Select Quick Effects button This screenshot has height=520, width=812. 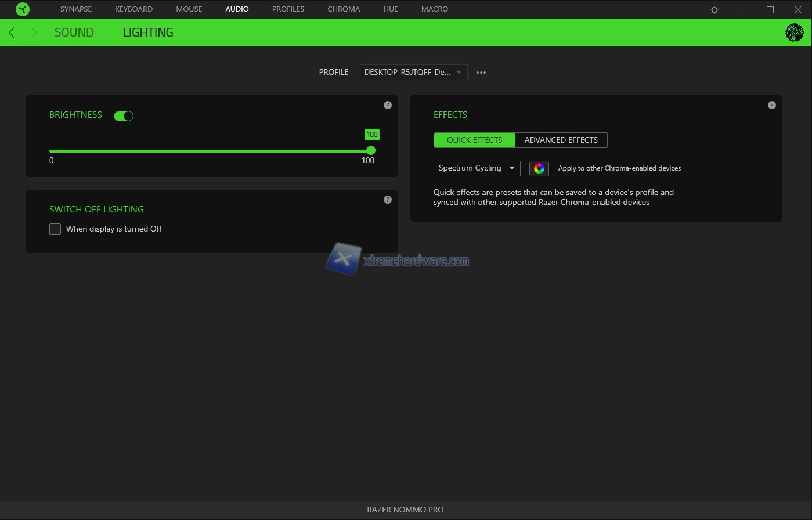click(x=474, y=140)
